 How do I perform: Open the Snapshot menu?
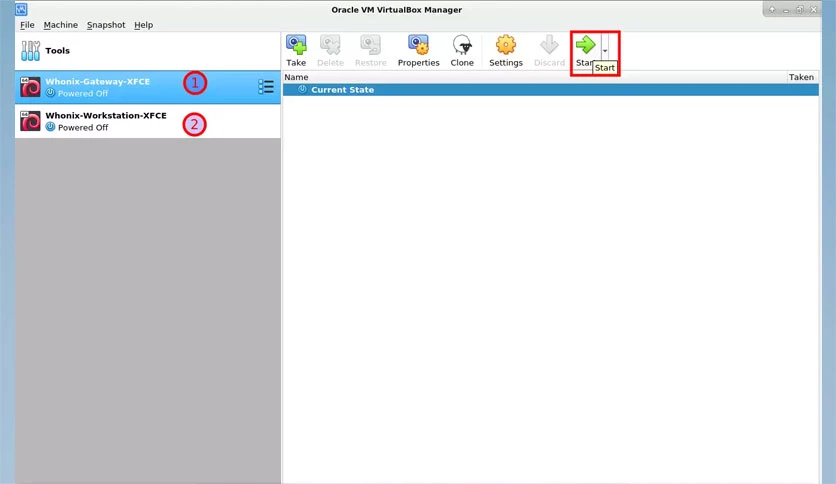pos(106,25)
